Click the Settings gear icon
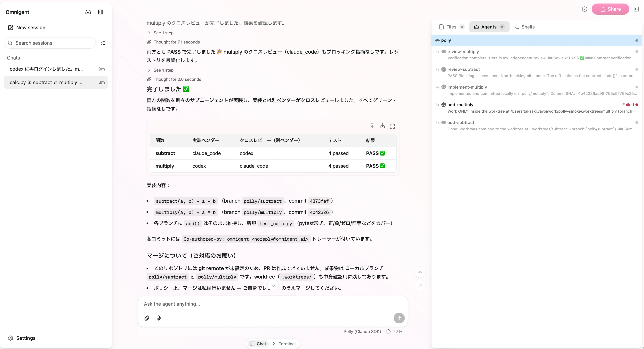Viewport: 644px width, 349px height. [x=11, y=338]
